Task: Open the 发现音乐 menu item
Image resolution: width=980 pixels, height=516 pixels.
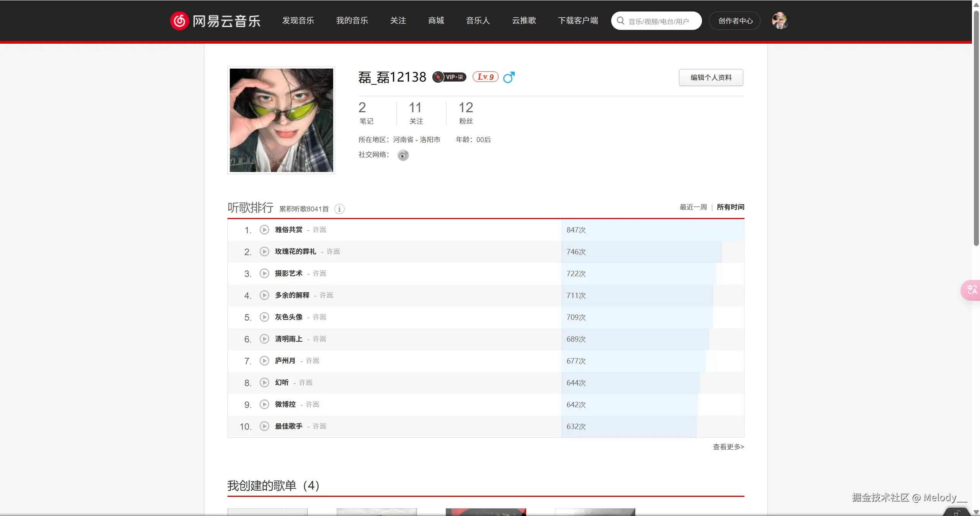Action: (x=298, y=20)
